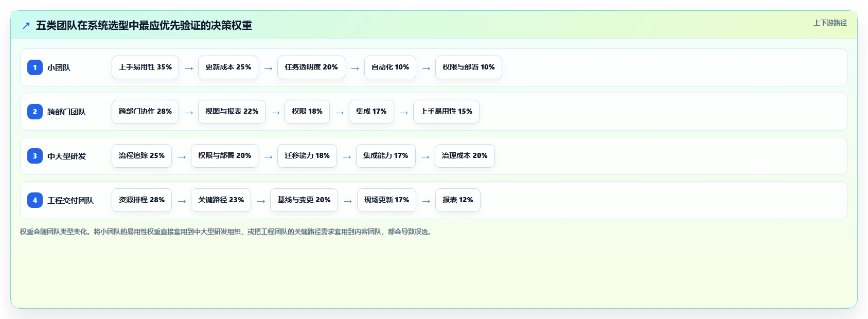Click the 报表 12% chip
868x319 pixels.
[x=458, y=200]
